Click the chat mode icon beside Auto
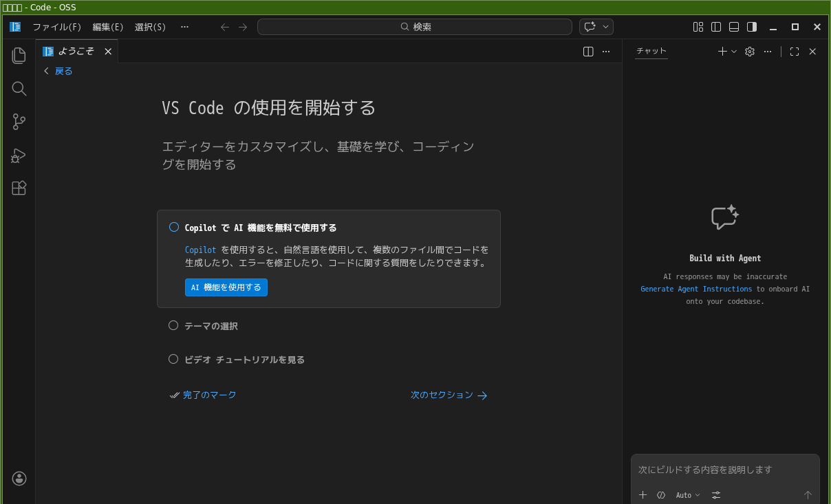This screenshot has height=504, width=831. click(661, 495)
